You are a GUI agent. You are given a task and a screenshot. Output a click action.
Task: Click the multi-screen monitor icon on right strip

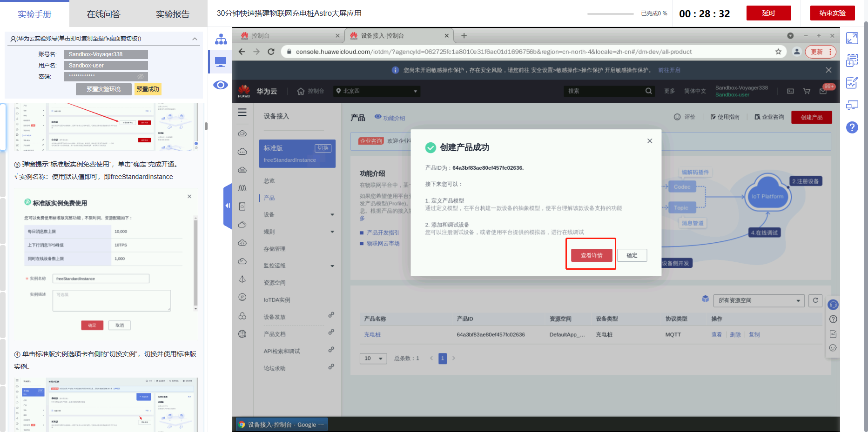[x=852, y=105]
